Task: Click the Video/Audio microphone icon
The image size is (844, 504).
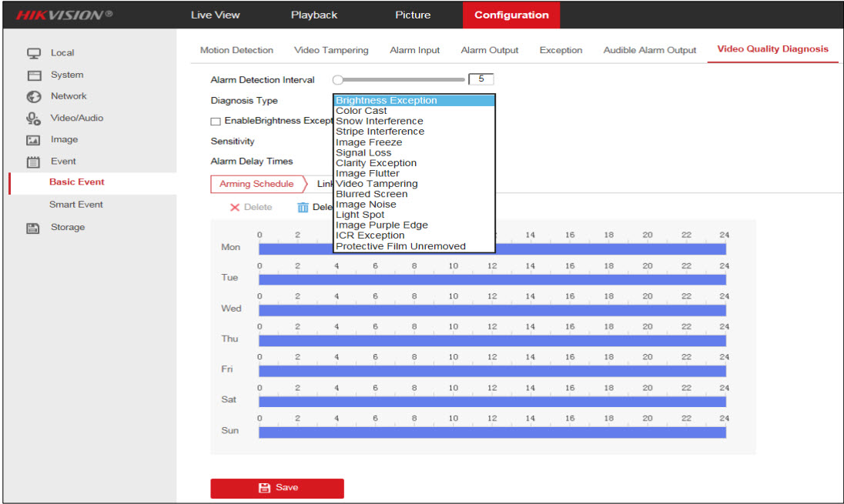Action: coord(34,118)
